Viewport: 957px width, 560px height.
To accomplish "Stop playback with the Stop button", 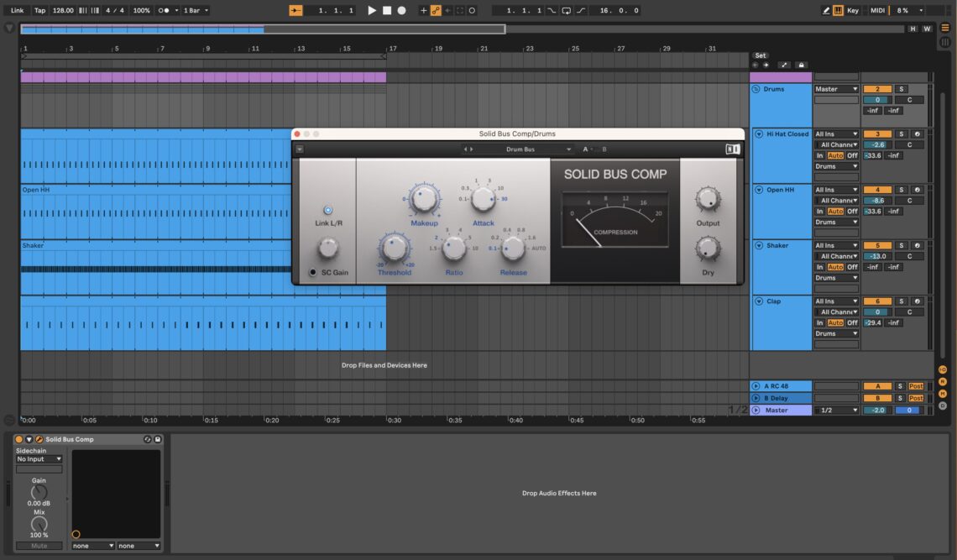I will 387,10.
